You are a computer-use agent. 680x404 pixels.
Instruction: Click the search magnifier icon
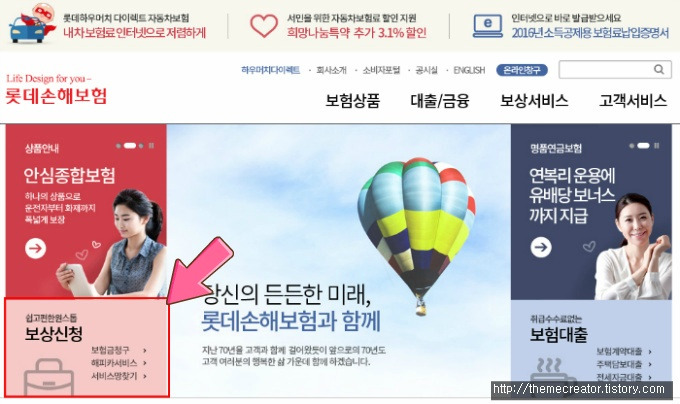pyautogui.click(x=659, y=69)
